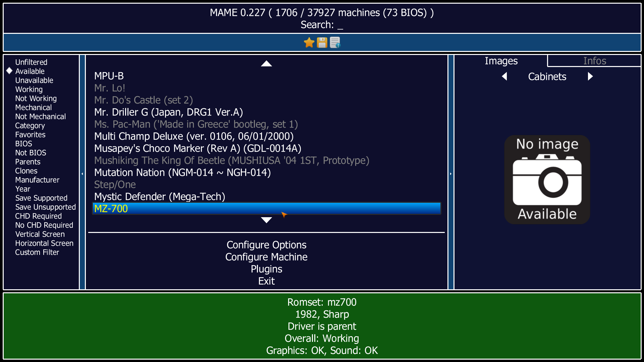Select Step/One in machine list
Viewport: 644px width, 362px height.
(x=266, y=184)
